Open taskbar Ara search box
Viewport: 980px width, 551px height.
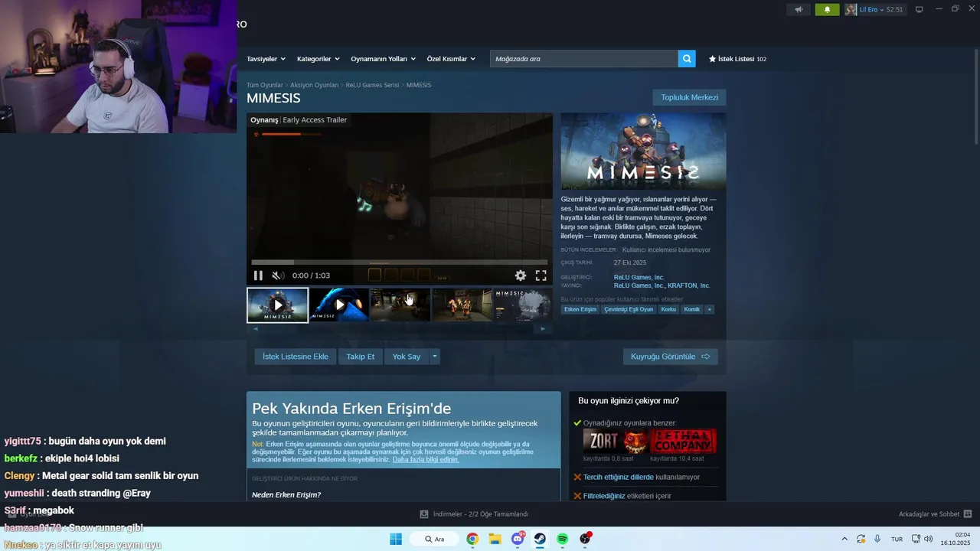(435, 539)
